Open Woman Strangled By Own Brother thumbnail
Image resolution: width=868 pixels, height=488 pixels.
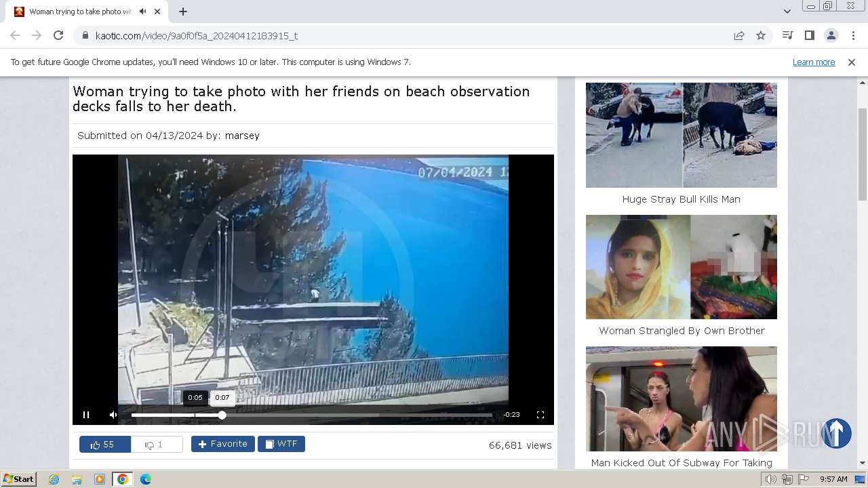[682, 267]
